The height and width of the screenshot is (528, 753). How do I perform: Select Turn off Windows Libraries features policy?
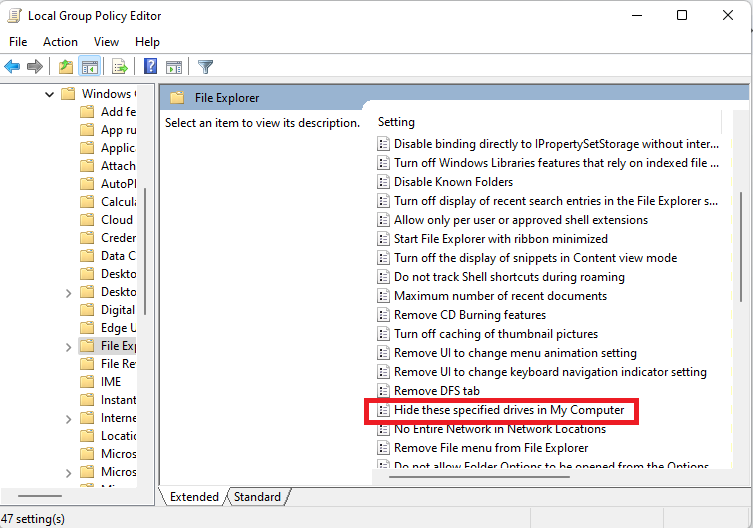(x=557, y=163)
